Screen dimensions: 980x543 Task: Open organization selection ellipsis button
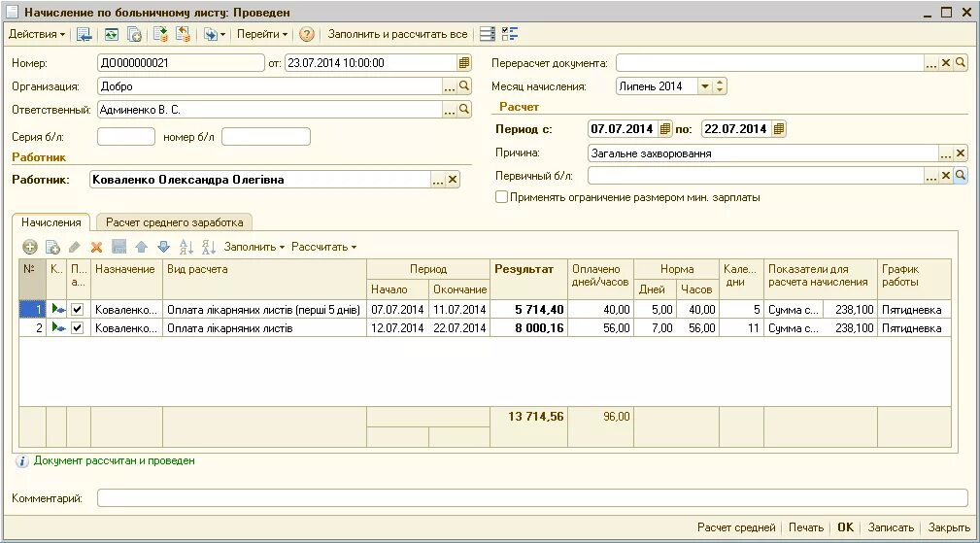[x=450, y=86]
